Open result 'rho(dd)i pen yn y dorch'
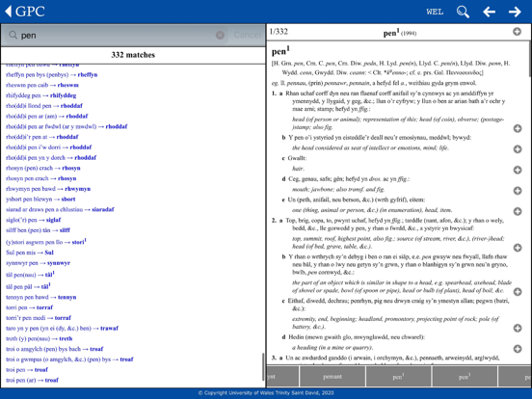Image resolution: width=532 pixels, height=399 pixels. pyautogui.click(x=51, y=157)
